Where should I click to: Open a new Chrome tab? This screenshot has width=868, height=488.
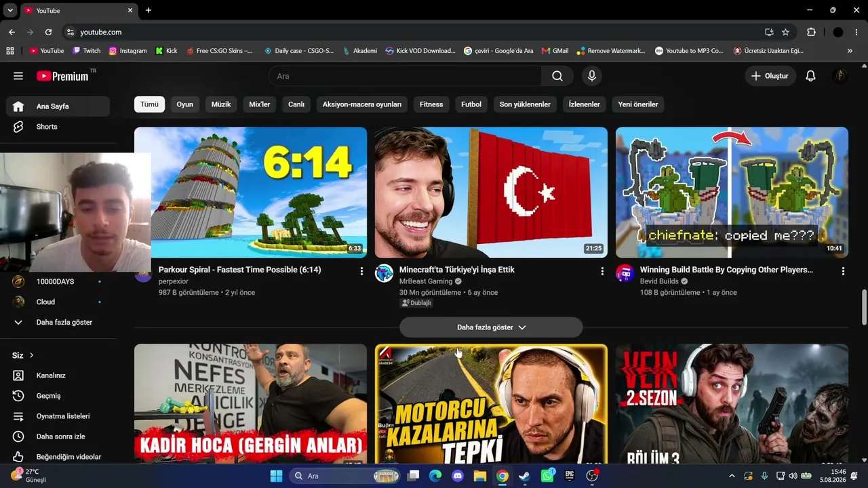click(x=149, y=10)
